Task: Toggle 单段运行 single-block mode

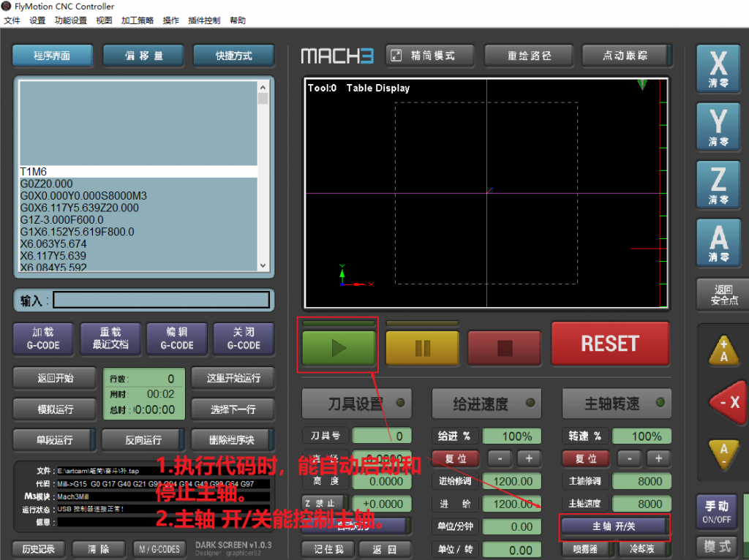Action: 54,439
